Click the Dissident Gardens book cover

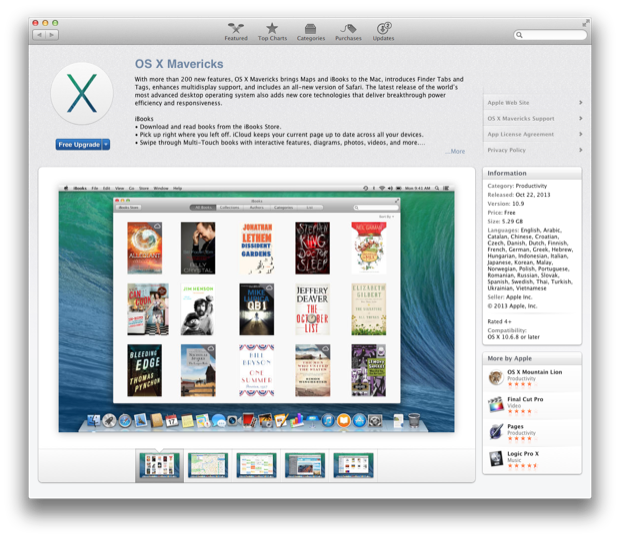click(257, 248)
